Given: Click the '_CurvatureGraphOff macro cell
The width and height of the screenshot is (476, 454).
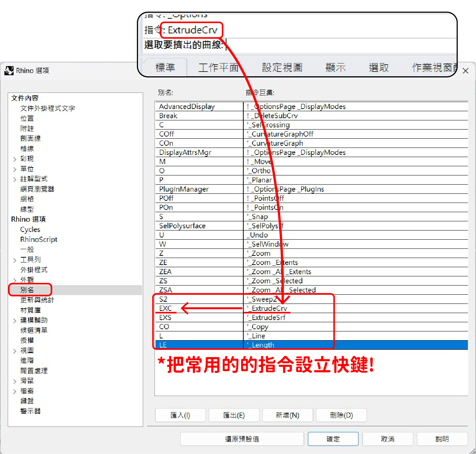Looking at the screenshot, I should [x=356, y=134].
